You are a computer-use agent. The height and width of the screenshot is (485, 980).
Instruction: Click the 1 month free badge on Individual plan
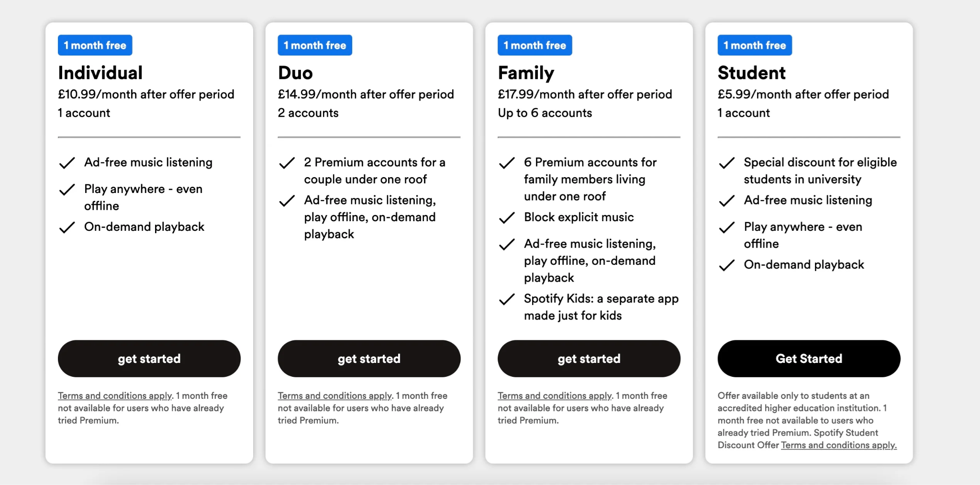95,45
